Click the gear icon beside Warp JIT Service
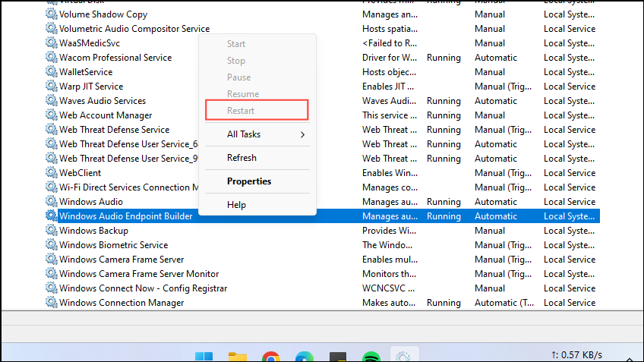This screenshot has width=644, height=362. 51,87
